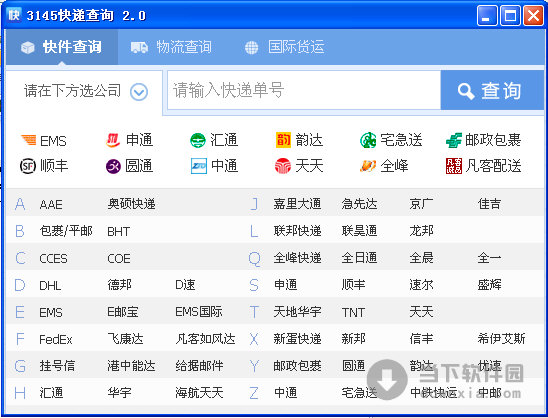Choose 华宇 courier
The image size is (548, 418).
(120, 393)
